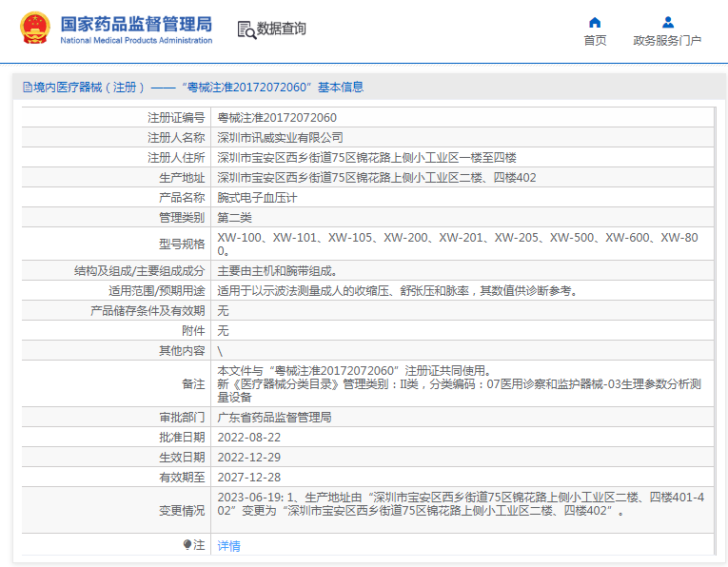The width and height of the screenshot is (728, 567).
Task: Click the approval date 2022-08-22 cell
Action: click(249, 437)
